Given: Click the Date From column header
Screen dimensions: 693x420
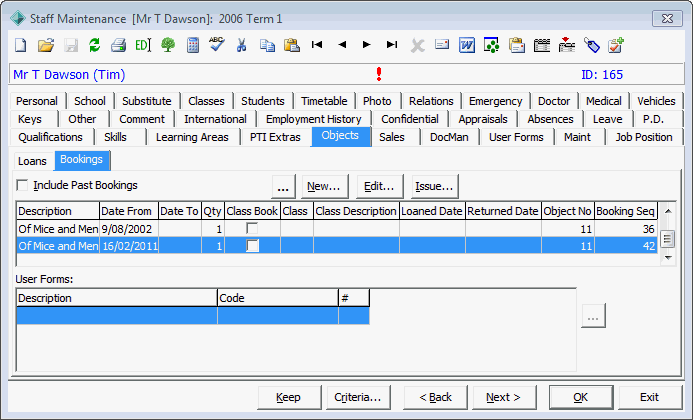Looking at the screenshot, I should point(129,211).
